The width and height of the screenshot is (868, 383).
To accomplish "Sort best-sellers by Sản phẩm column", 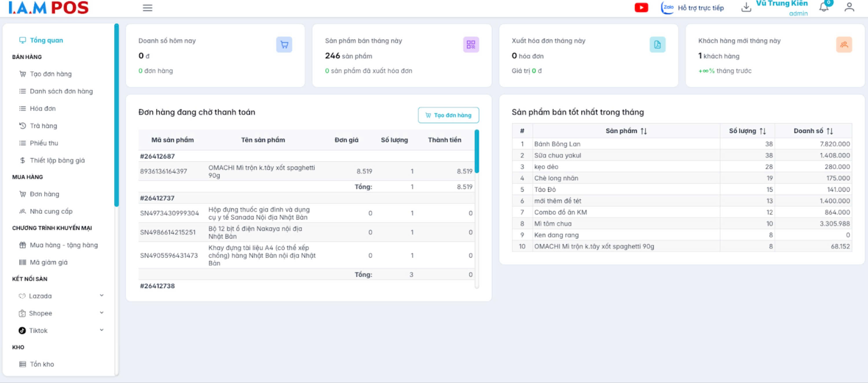I will click(644, 131).
